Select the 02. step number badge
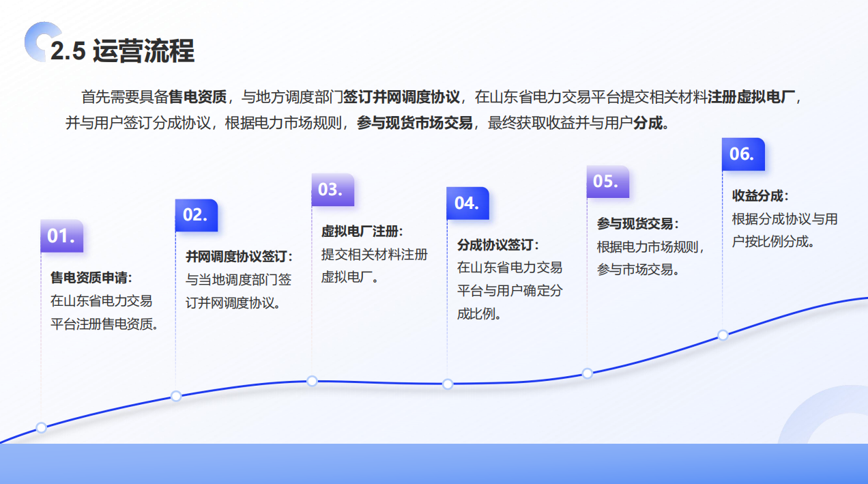Screen dimensions: 868x484 (196, 215)
